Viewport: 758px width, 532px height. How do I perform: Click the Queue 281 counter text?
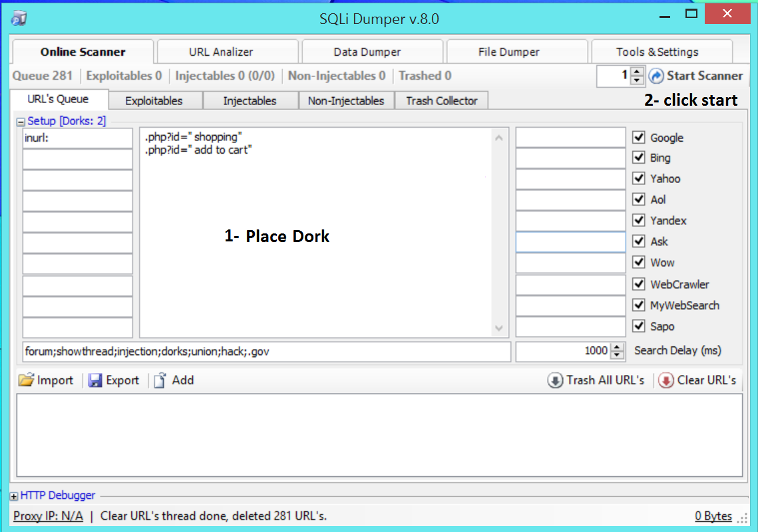(43, 76)
